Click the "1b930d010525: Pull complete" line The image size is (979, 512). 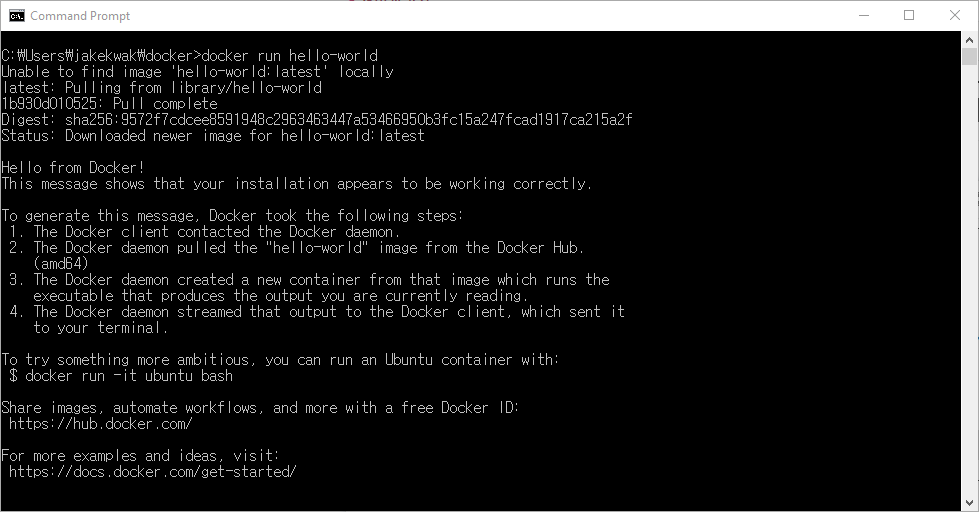click(109, 104)
